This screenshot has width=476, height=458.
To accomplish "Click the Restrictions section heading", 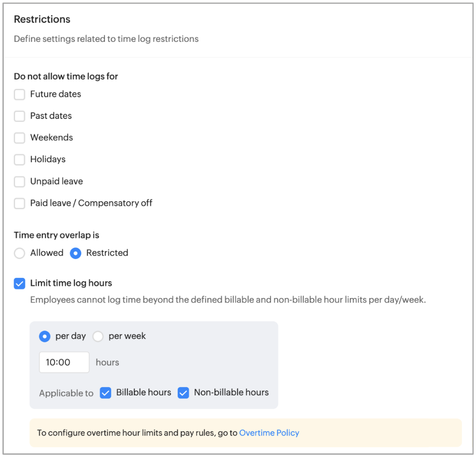I will point(42,19).
